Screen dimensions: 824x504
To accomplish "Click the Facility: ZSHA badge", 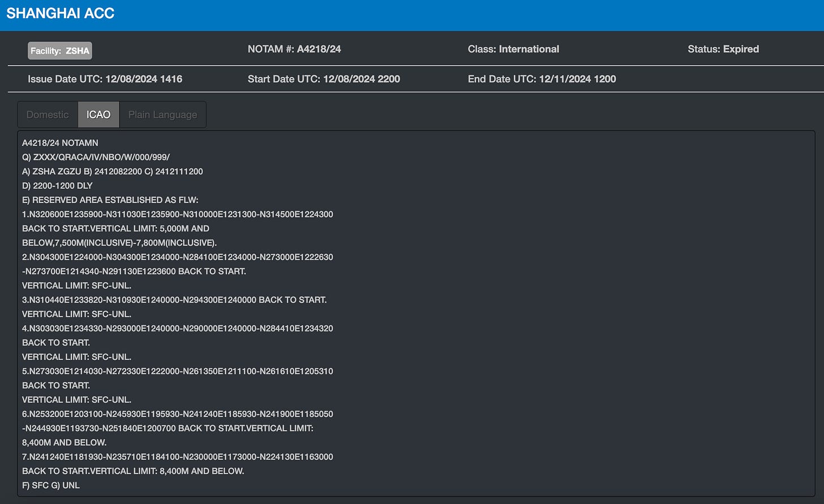I will (x=60, y=50).
